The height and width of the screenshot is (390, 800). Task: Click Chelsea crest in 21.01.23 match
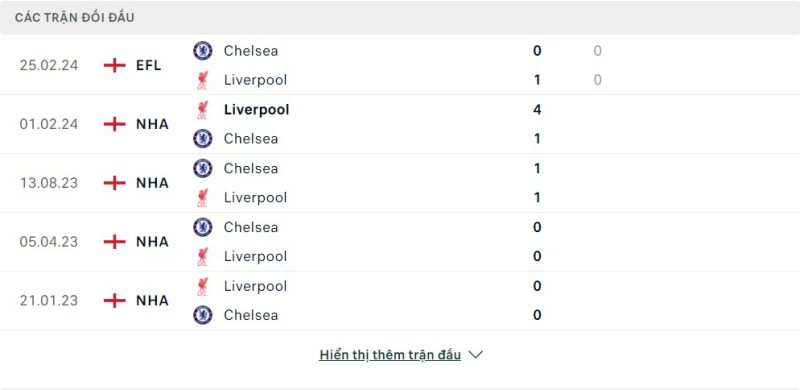click(203, 315)
